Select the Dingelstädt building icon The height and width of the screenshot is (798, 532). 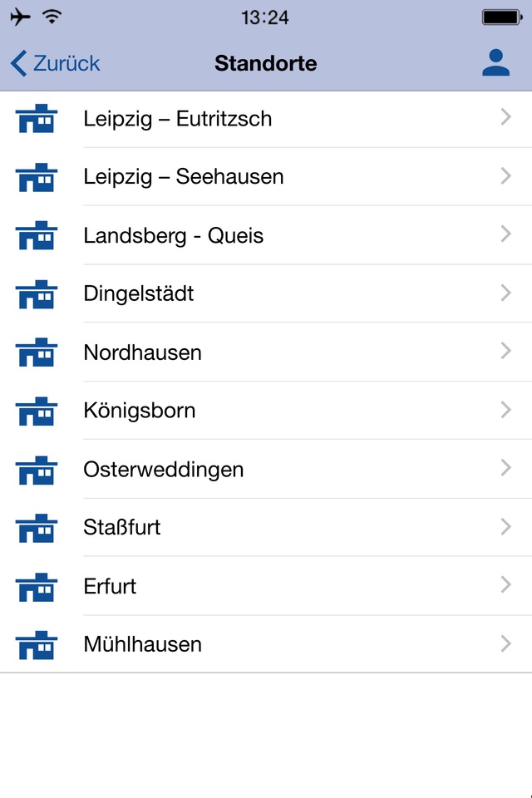click(37, 294)
